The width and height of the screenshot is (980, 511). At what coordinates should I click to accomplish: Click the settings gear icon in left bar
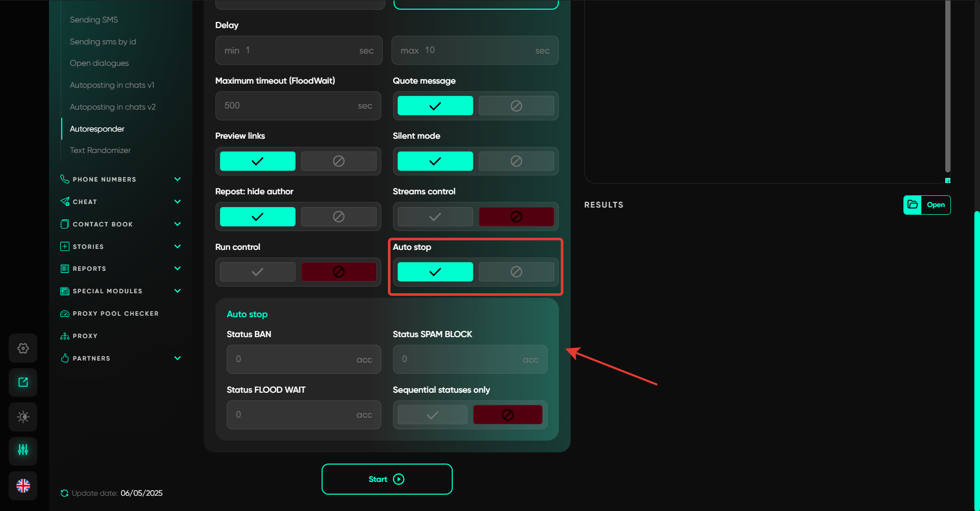coord(23,348)
